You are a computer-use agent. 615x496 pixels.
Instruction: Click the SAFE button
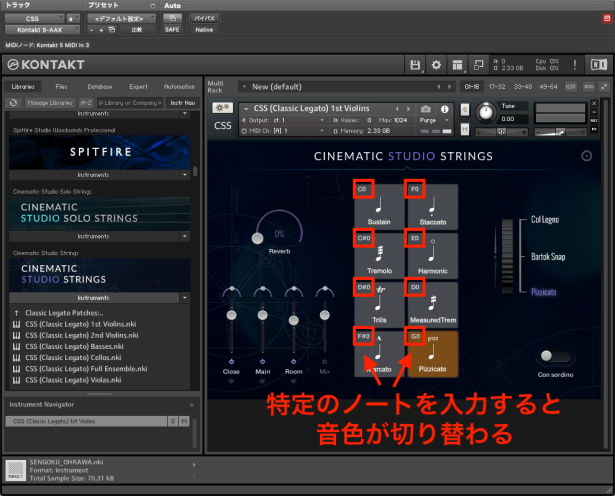tap(172, 30)
